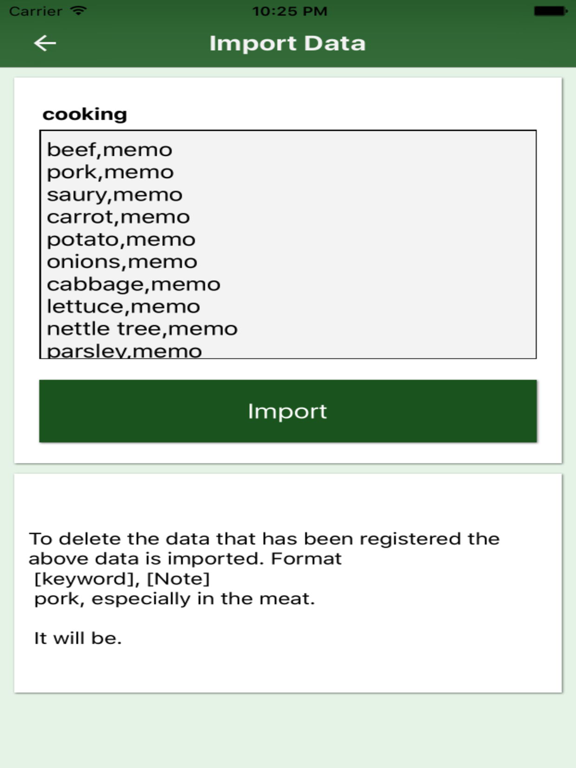The width and height of the screenshot is (576, 768).
Task: Click the partially visible parsley,memo line
Action: point(124,351)
